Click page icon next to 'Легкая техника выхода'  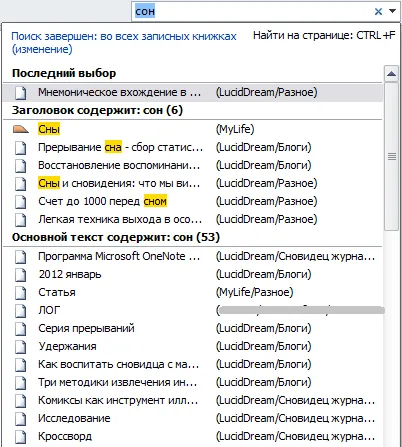click(21, 219)
